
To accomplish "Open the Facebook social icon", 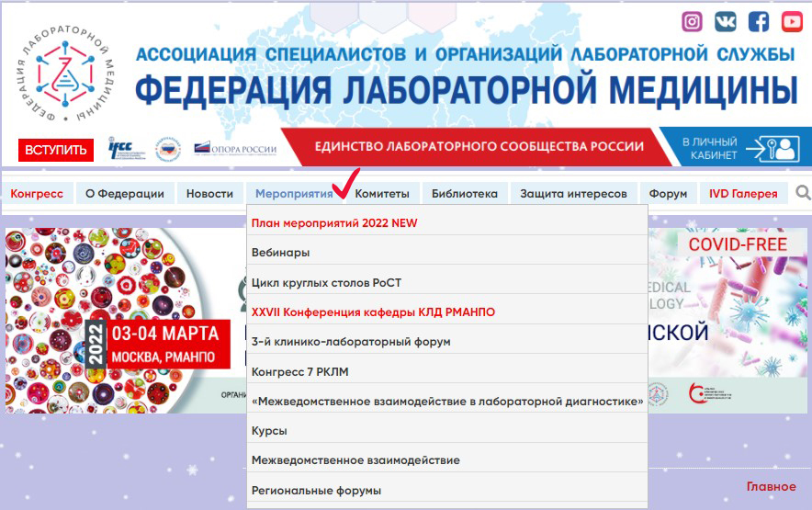I will [x=759, y=22].
